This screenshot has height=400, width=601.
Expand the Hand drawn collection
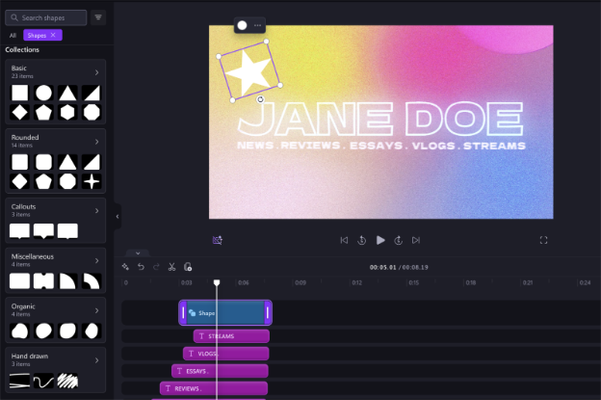point(97,360)
